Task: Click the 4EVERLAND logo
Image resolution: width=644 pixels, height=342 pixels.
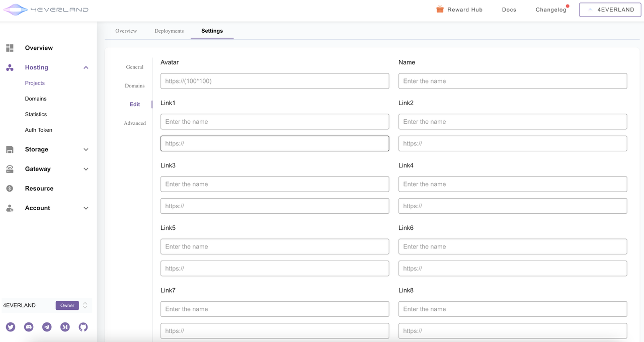Action: click(x=46, y=10)
